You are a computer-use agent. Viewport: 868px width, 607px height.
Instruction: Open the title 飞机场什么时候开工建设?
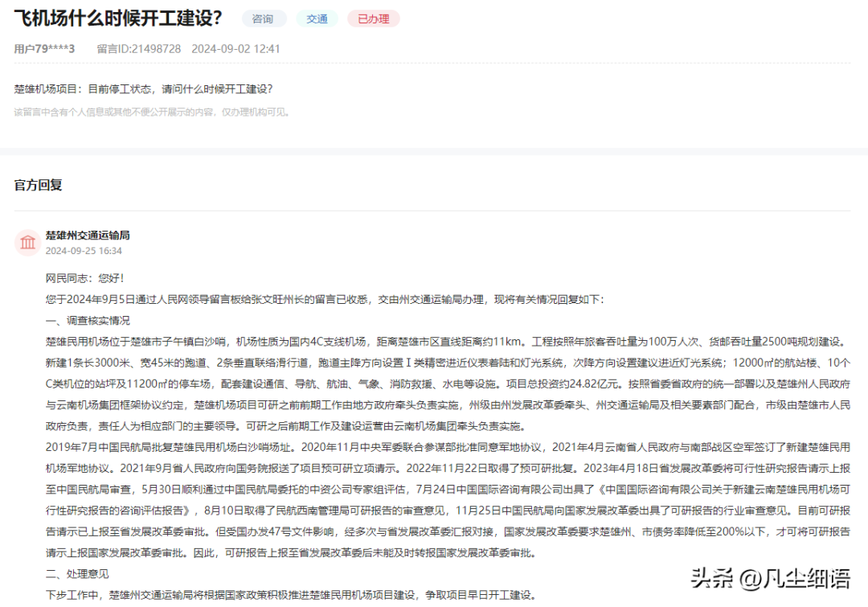(x=119, y=18)
